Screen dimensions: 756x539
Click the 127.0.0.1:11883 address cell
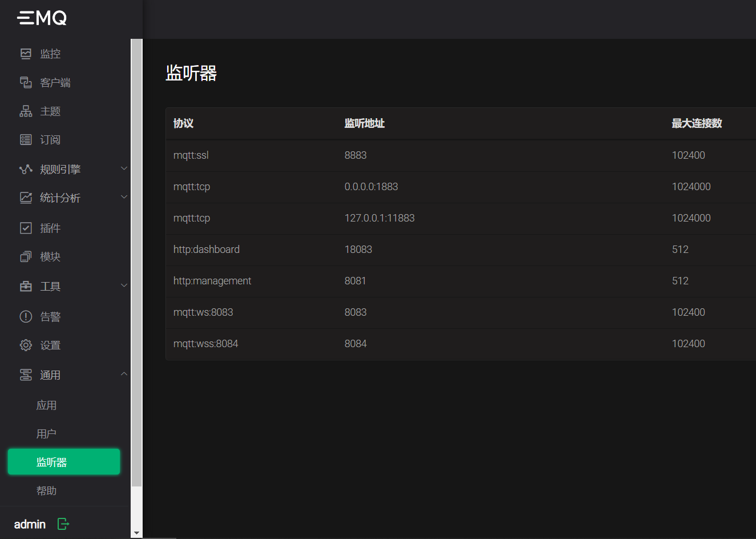tap(379, 218)
